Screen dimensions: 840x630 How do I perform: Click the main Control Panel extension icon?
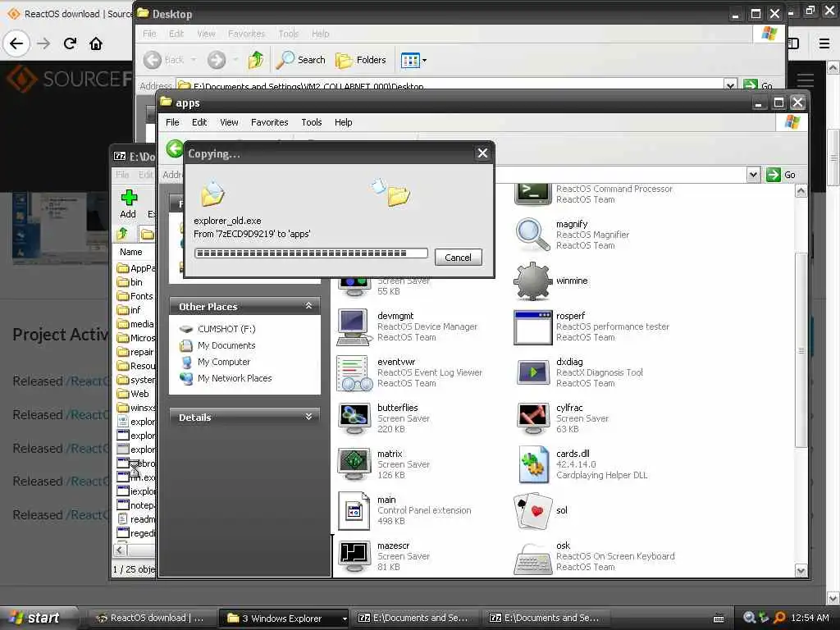click(354, 510)
